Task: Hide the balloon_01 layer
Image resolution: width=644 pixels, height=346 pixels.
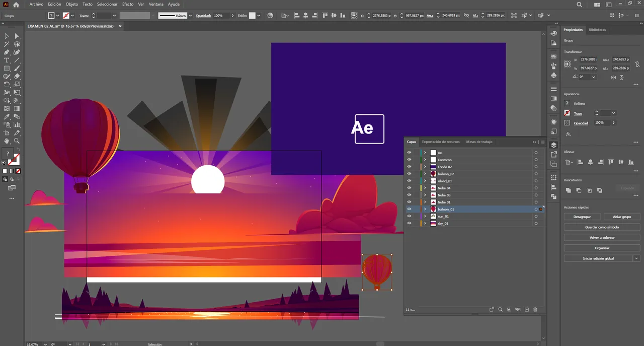Action: (x=409, y=209)
